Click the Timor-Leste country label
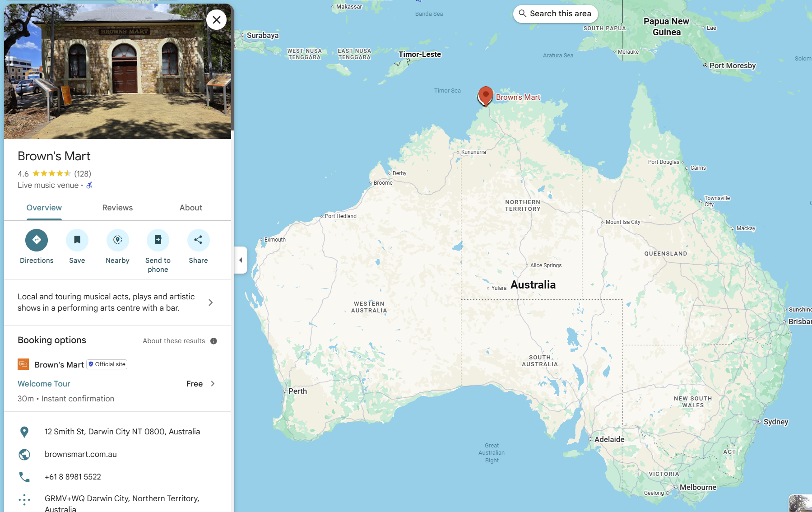Screen dimensions: 812x512 (x=420, y=54)
